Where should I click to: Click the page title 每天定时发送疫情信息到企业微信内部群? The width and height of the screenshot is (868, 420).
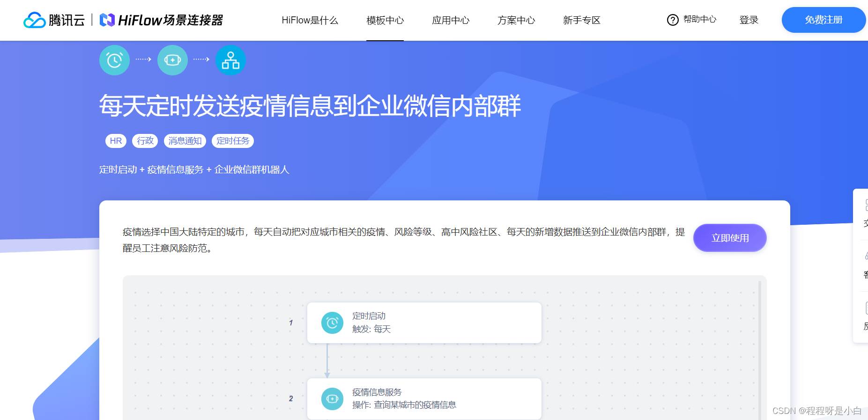[x=310, y=105]
